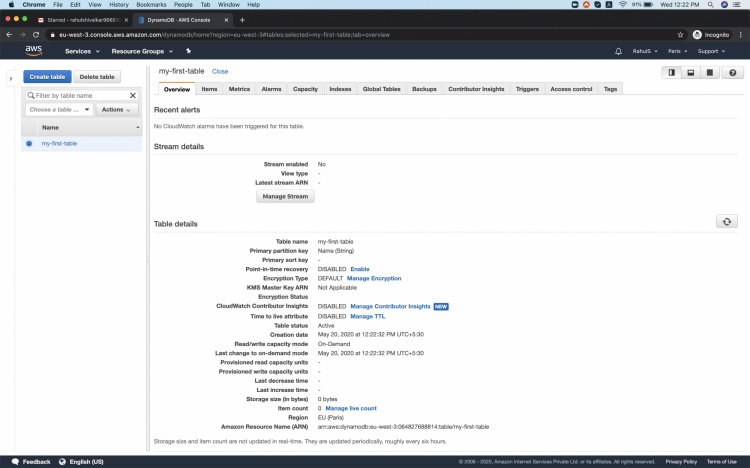Click the Create table button
The image size is (750, 468).
[x=48, y=77]
